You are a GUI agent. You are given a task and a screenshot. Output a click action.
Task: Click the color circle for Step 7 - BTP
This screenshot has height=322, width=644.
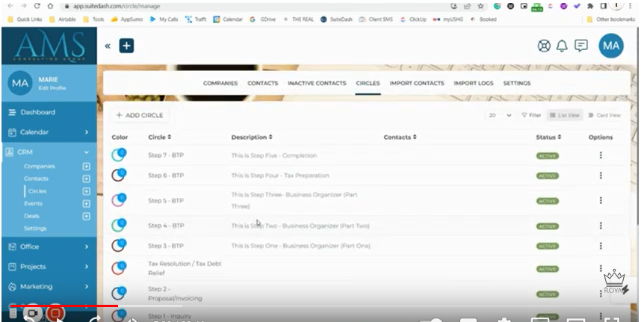tap(119, 155)
